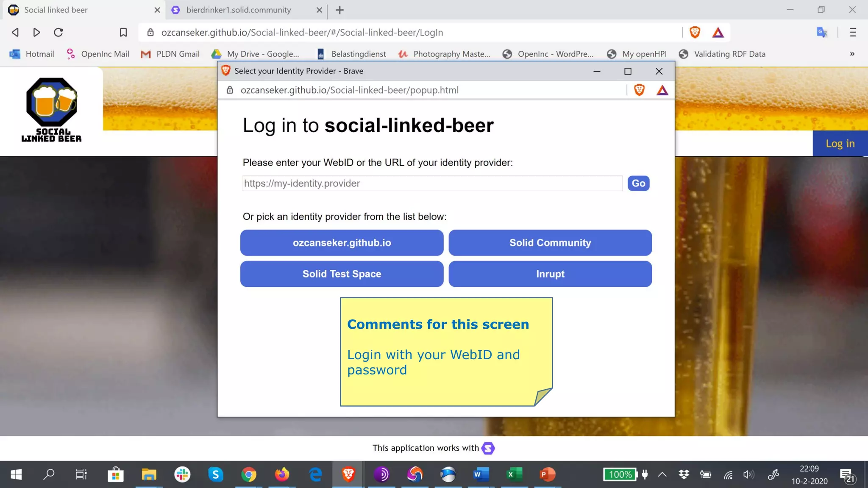The height and width of the screenshot is (488, 868).
Task: Reload the Social linked beer page
Action: 58,32
